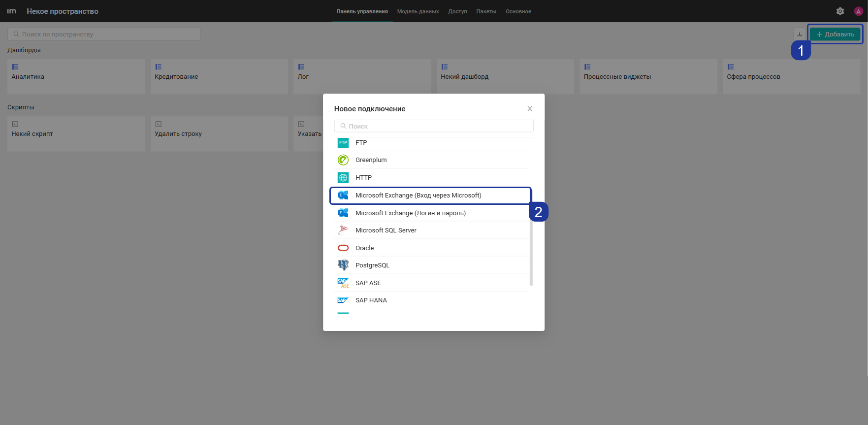Click the SAP HANA logo icon

(343, 300)
